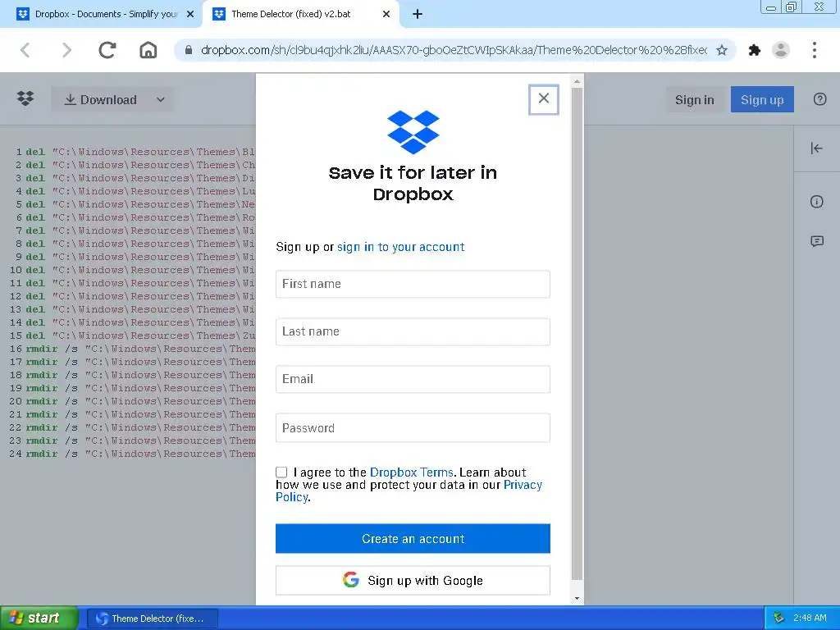Click sign in to your account link
This screenshot has height=630, width=840.
click(400, 247)
